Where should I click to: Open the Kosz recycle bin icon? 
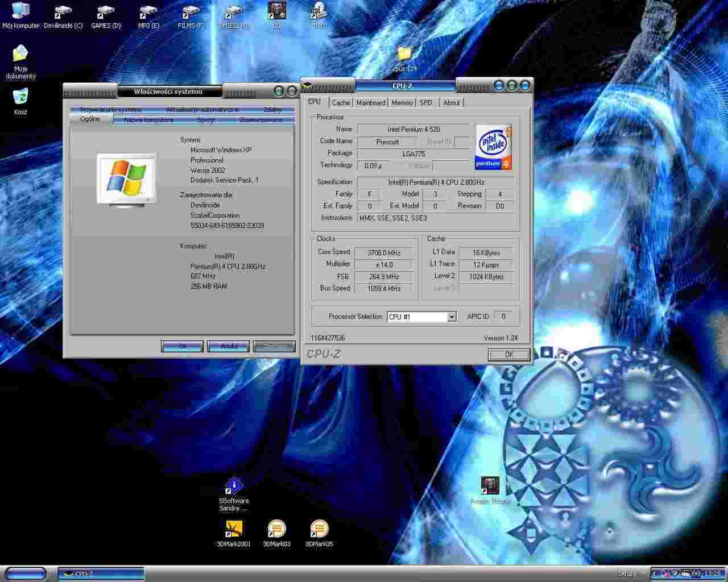(x=20, y=101)
